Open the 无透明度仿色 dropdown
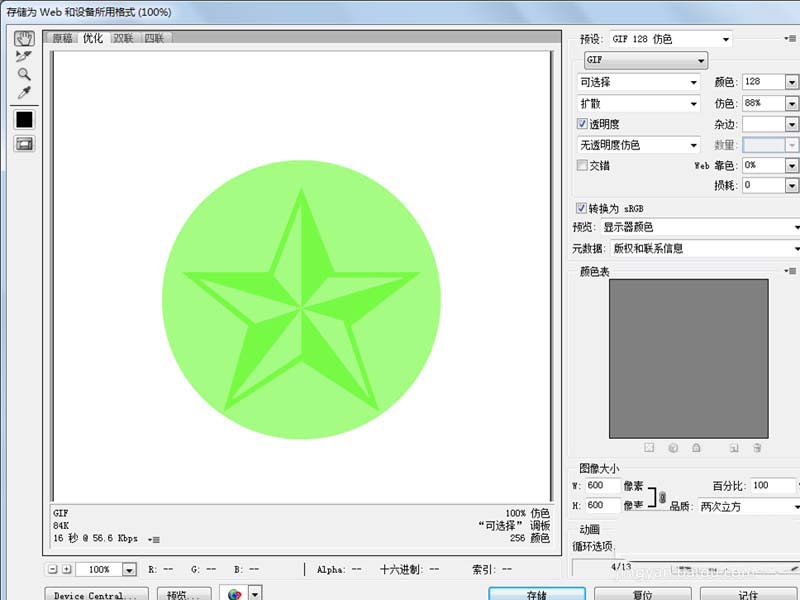Viewport: 800px width, 600px height. click(x=638, y=145)
